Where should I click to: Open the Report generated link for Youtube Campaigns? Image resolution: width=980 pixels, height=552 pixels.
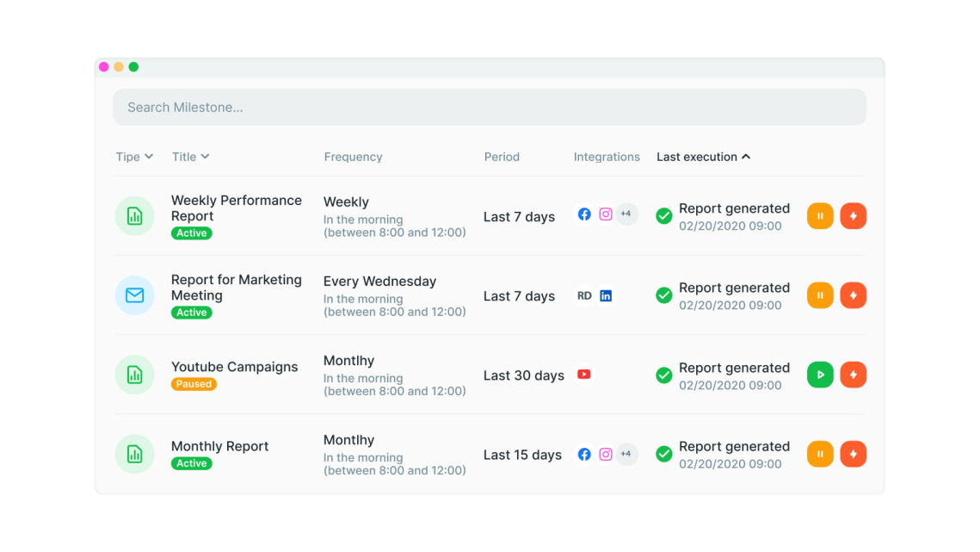click(734, 368)
